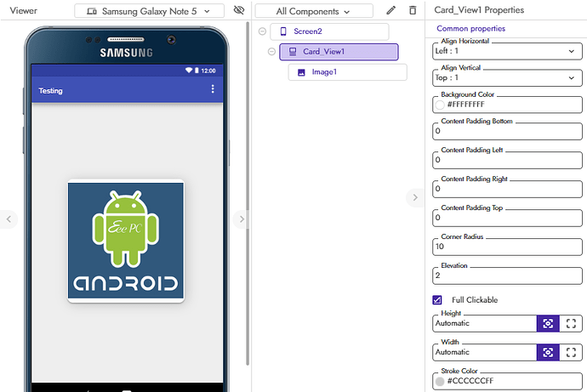Click the Wi-Fi icon in phone status bar
Viewport: 587px width, 392px height.
click(x=188, y=71)
